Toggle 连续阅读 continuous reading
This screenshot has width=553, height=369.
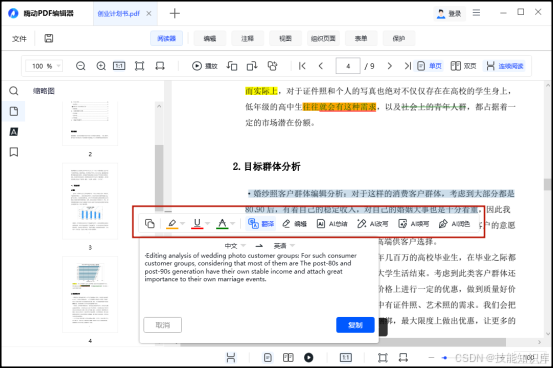505,66
